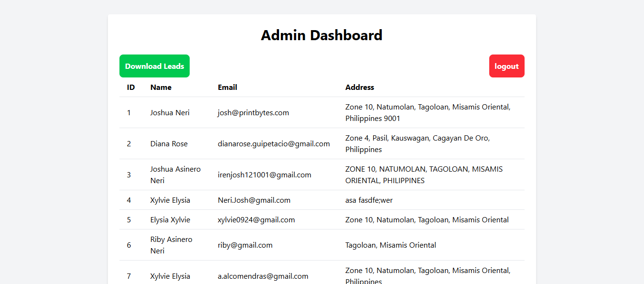Click the Neri.Josh@gmail.com email cell
The image size is (644, 284).
pos(254,200)
